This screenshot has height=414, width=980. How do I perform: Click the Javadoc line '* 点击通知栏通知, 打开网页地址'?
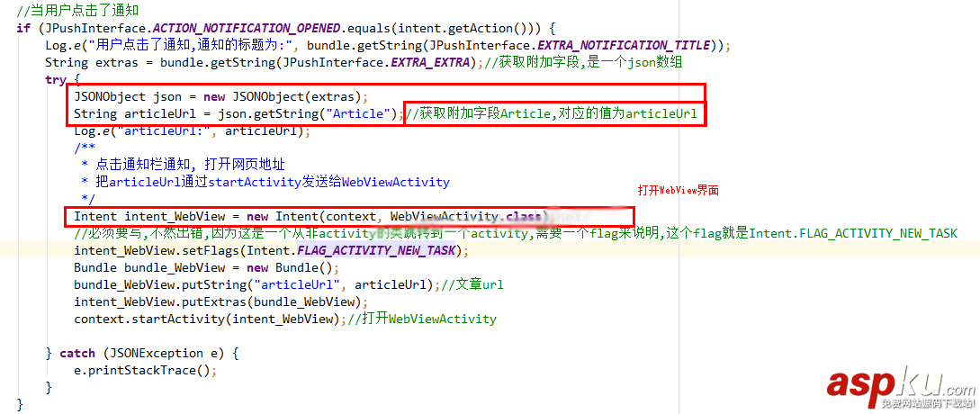(183, 165)
